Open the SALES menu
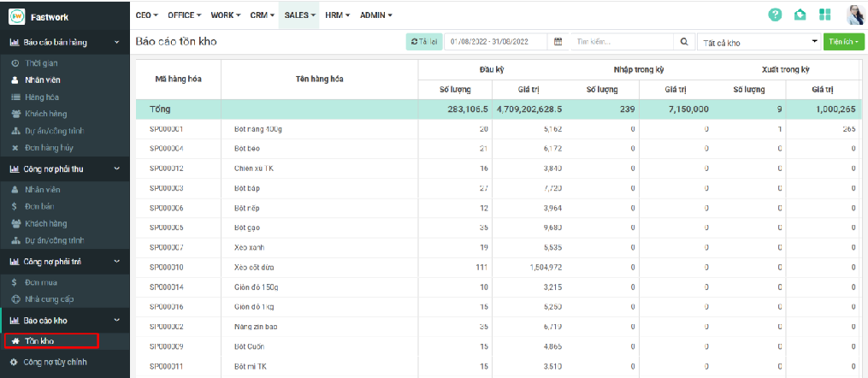868x378 pixels. pos(300,15)
